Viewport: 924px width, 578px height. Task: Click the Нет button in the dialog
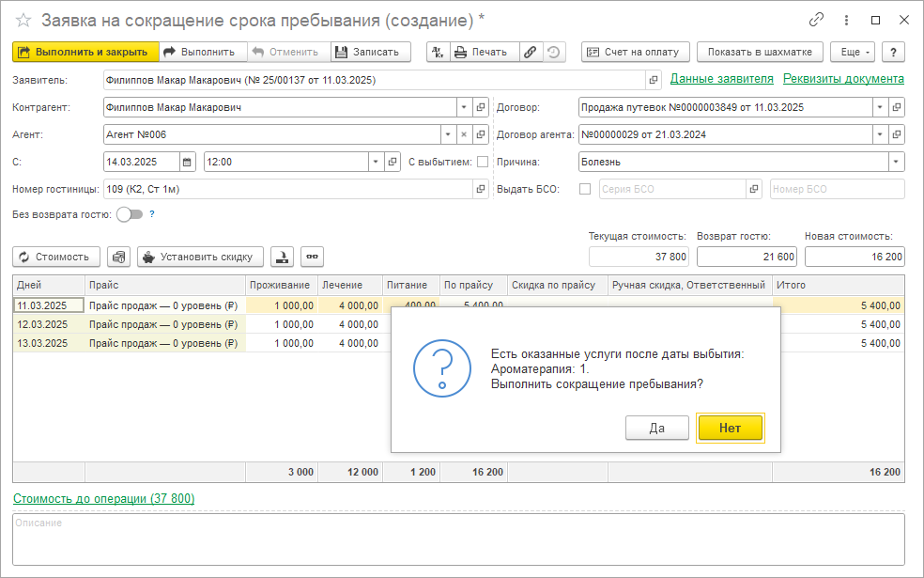(730, 428)
